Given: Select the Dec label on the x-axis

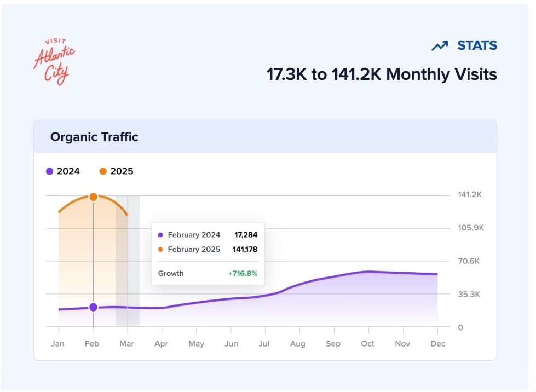Looking at the screenshot, I should [x=437, y=344].
